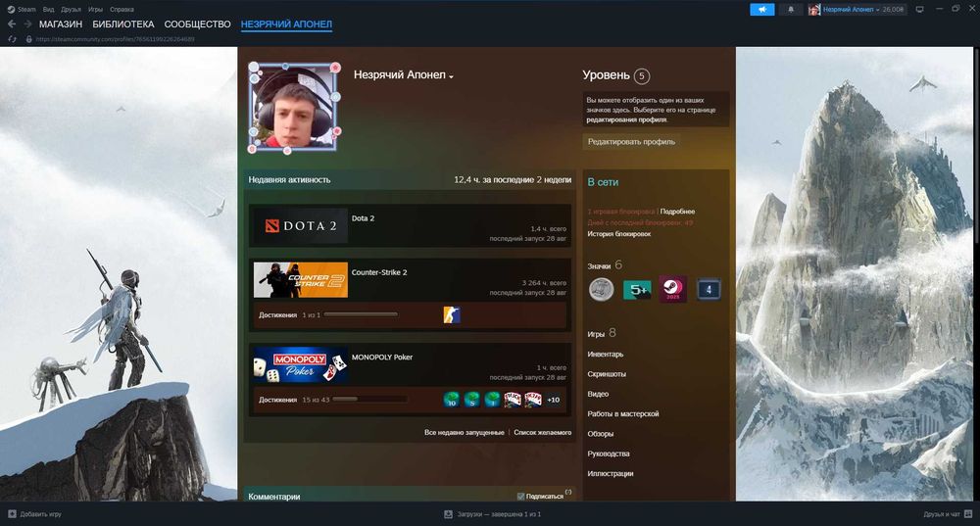Expand name history dropdown beside profile name
Screen dimensions: 980x526
[x=451, y=76]
